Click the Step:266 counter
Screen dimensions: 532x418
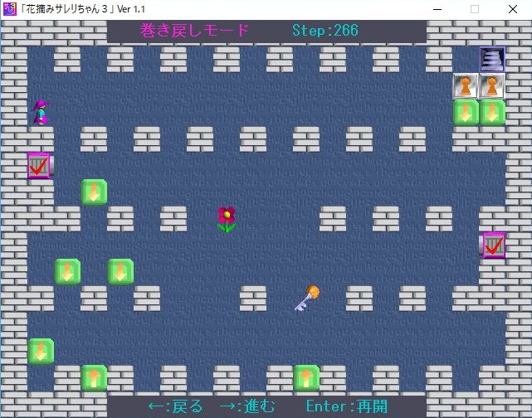(x=325, y=31)
